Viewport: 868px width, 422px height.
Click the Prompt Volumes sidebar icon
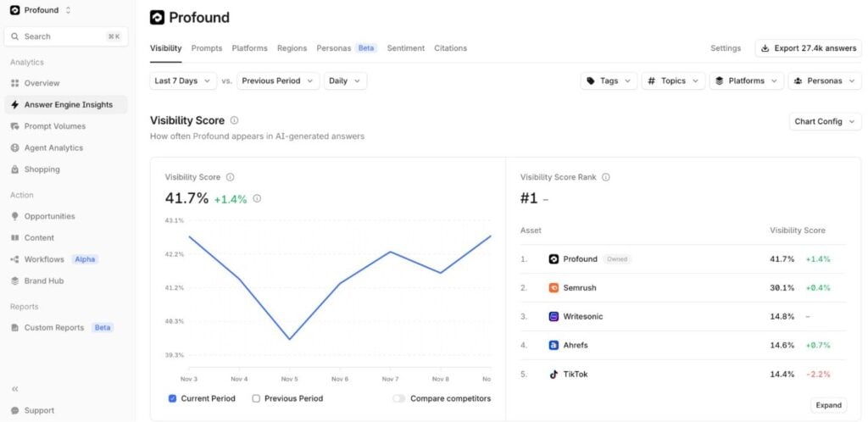15,126
